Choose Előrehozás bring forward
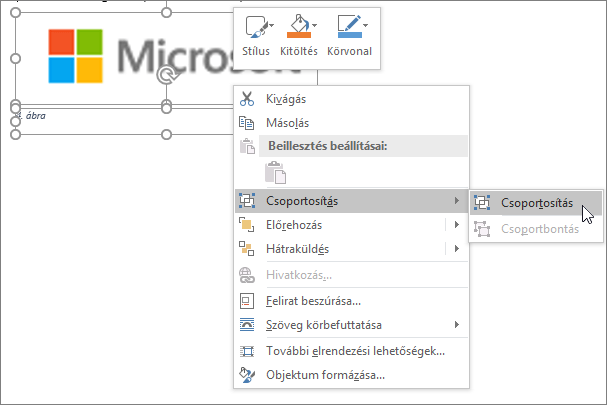The image size is (607, 405). (352, 225)
